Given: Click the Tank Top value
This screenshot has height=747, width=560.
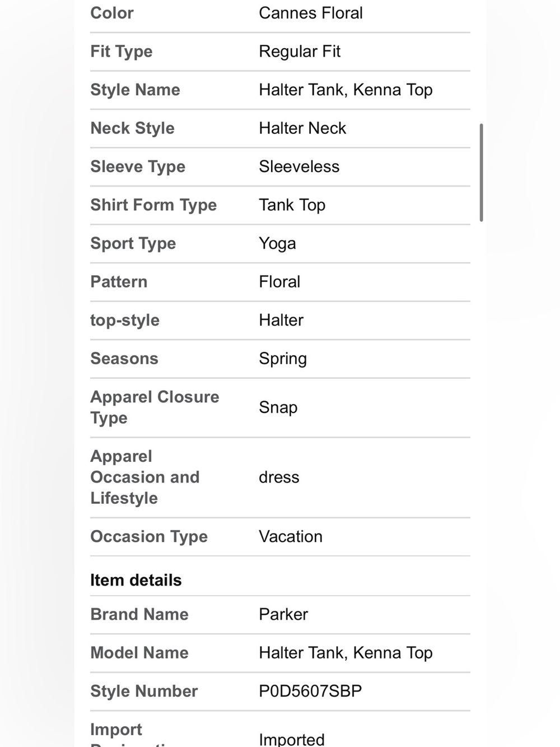Looking at the screenshot, I should [x=292, y=205].
